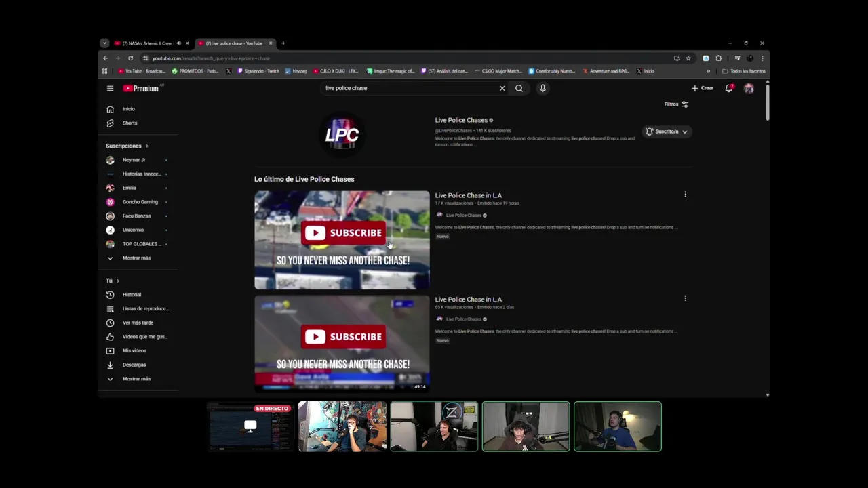Open the YouTube hamburger guide menu
Viewport: 868px width, 488px height.
110,88
